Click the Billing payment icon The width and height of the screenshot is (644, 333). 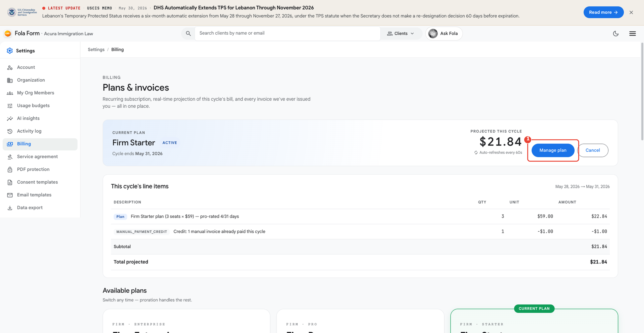10,144
